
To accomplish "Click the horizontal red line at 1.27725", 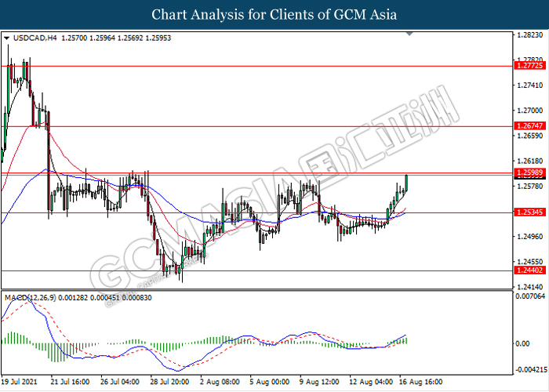I will (256, 66).
